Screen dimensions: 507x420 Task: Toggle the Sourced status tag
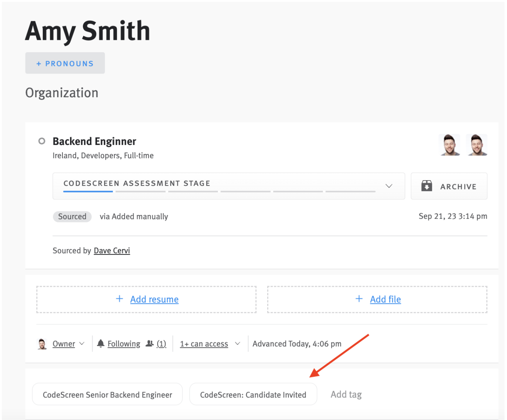(x=72, y=216)
